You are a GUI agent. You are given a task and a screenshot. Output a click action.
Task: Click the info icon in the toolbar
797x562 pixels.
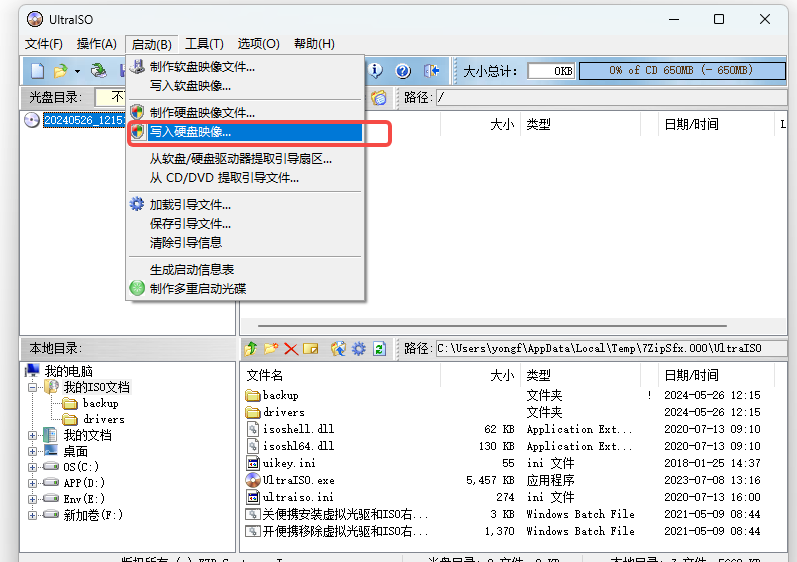point(376,71)
